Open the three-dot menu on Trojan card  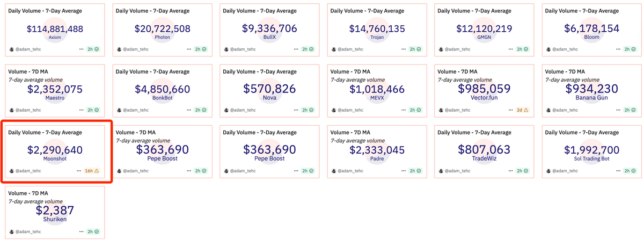(404, 49)
